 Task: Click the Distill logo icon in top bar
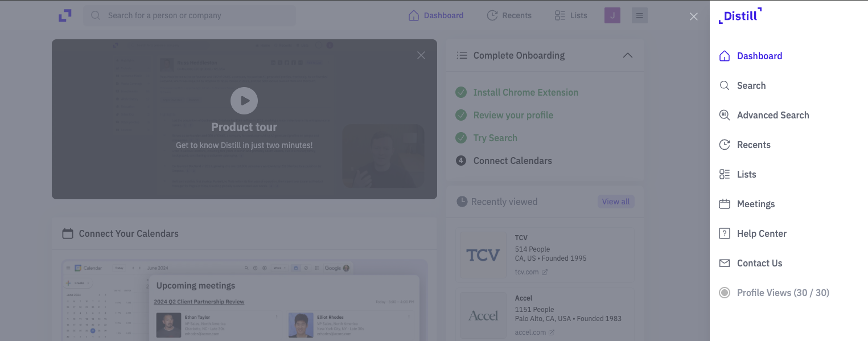click(x=65, y=15)
